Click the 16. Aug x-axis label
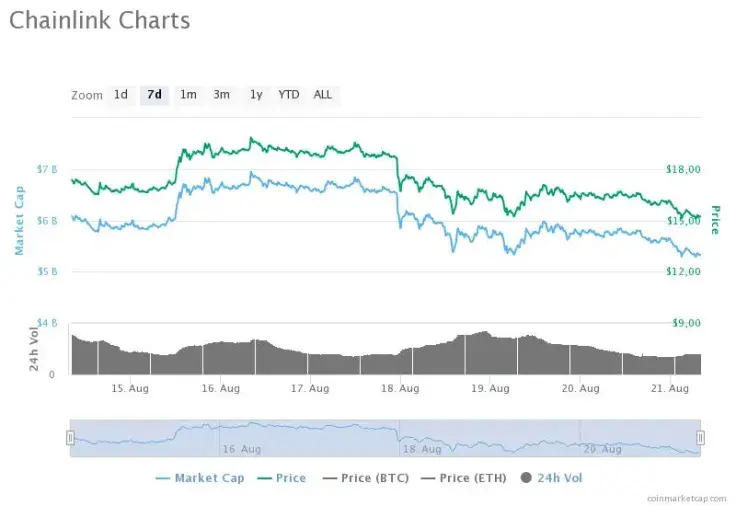 pos(221,388)
